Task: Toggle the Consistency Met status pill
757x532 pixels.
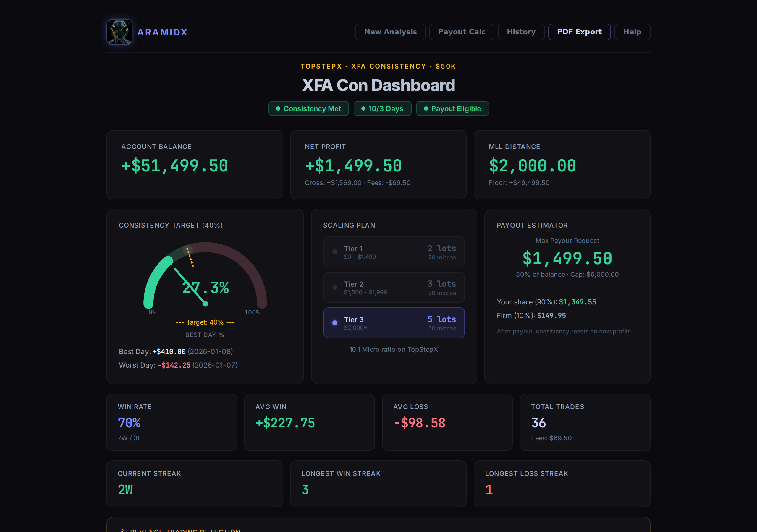Action: 309,108
